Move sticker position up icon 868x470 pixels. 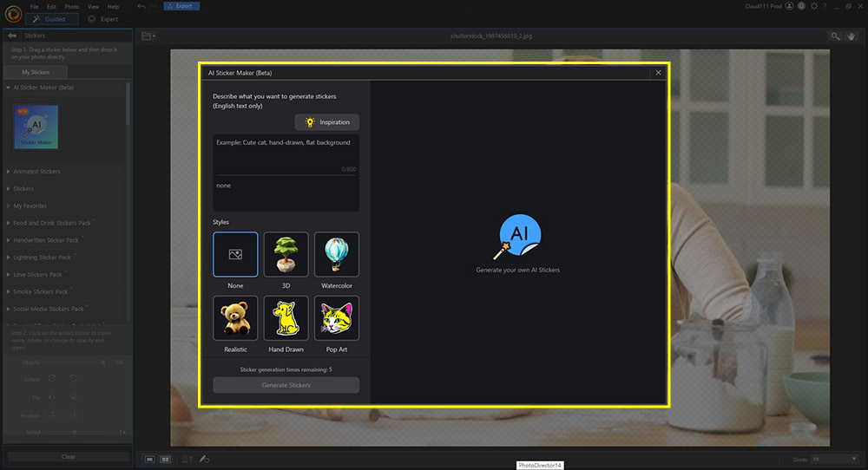53,415
